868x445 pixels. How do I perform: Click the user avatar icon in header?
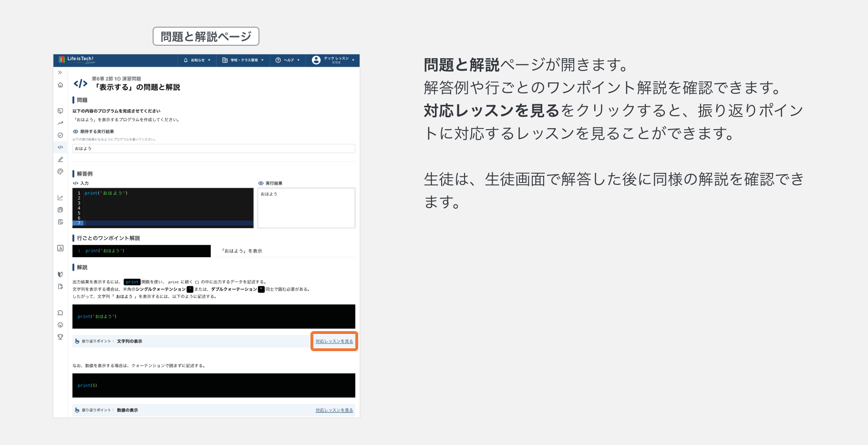[x=316, y=60]
